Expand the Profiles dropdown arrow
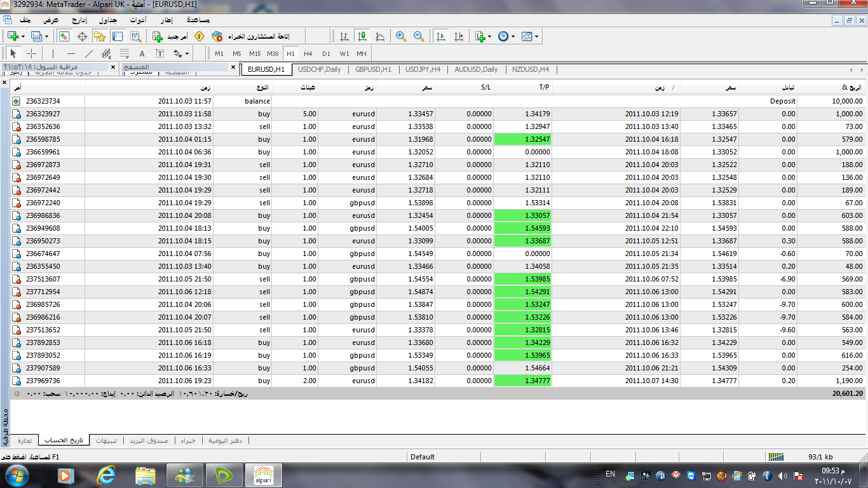This screenshot has height=488, width=868. click(46, 36)
